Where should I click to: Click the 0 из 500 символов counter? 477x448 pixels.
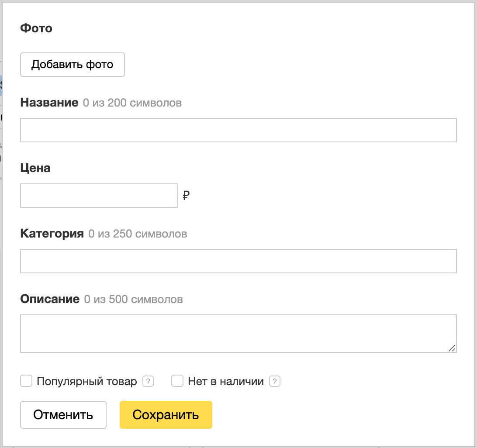click(134, 300)
